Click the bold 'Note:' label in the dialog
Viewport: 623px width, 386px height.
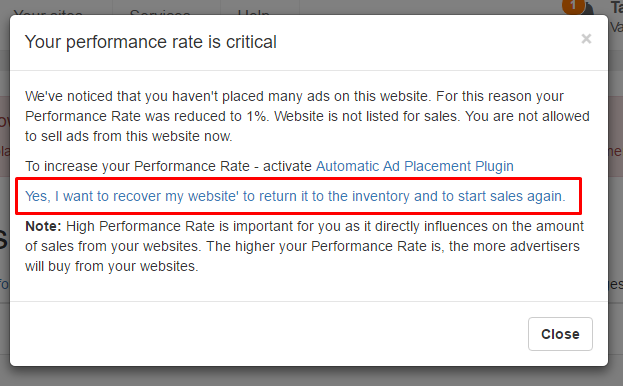coord(43,226)
